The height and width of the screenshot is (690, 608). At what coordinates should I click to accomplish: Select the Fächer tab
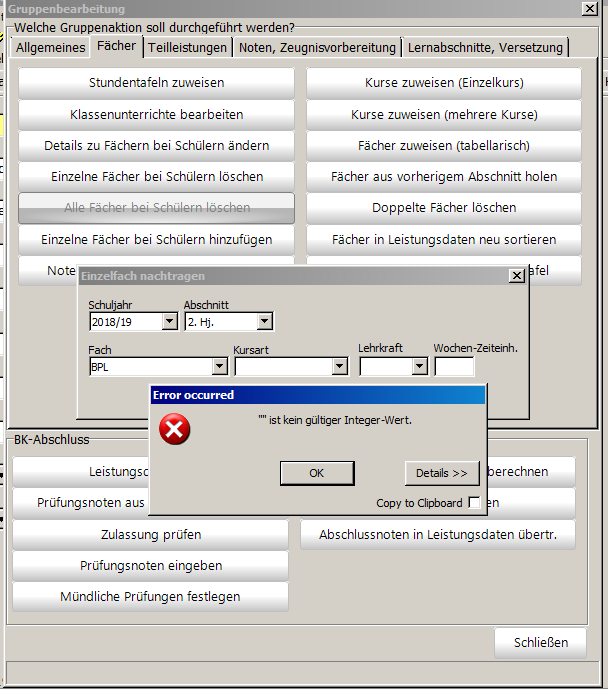(x=117, y=46)
